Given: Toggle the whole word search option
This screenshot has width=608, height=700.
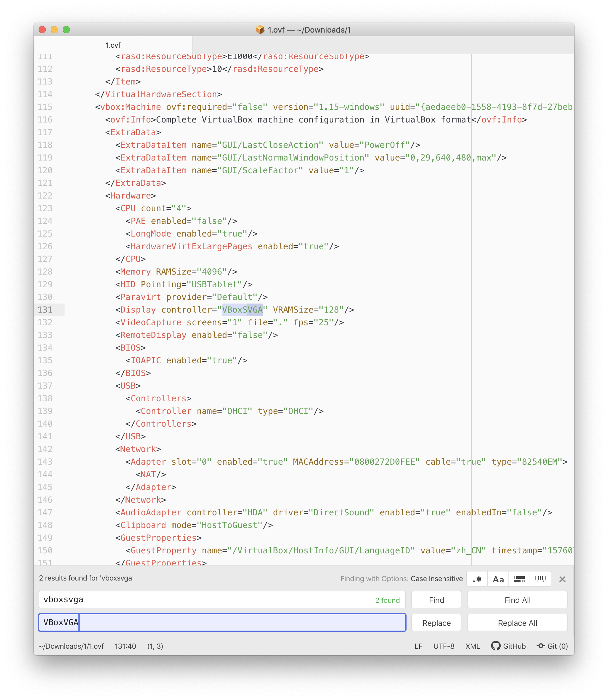Looking at the screenshot, I should coord(540,579).
